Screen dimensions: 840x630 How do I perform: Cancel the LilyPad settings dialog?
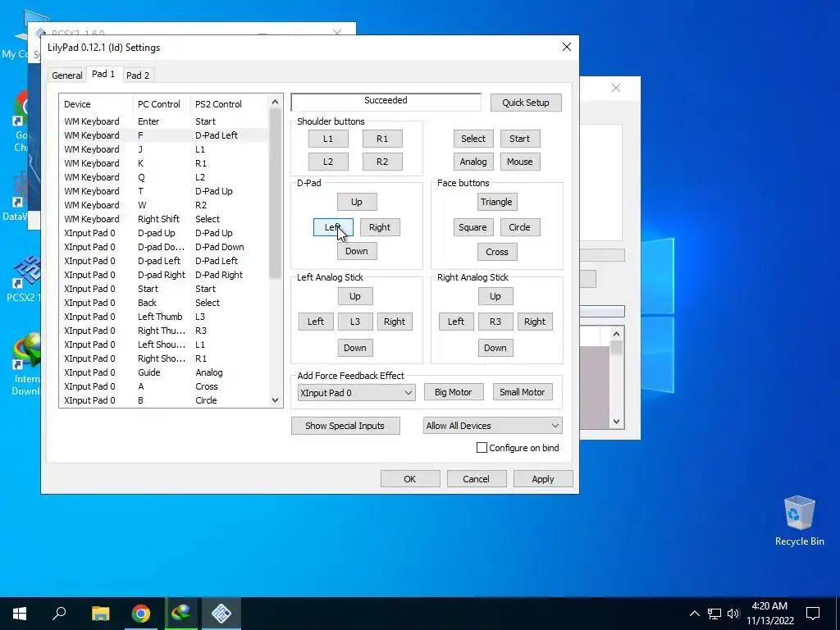tap(477, 479)
